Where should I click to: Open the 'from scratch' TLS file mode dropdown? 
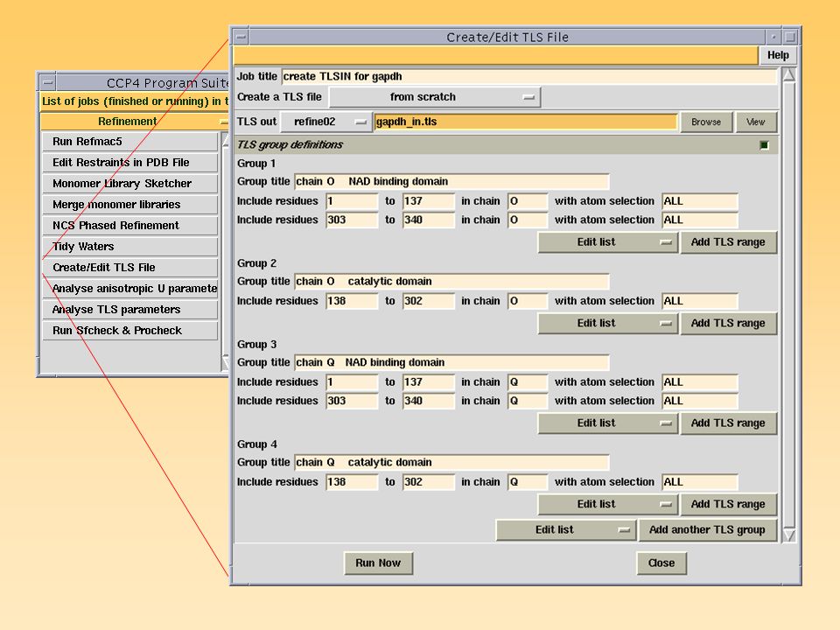tap(435, 97)
